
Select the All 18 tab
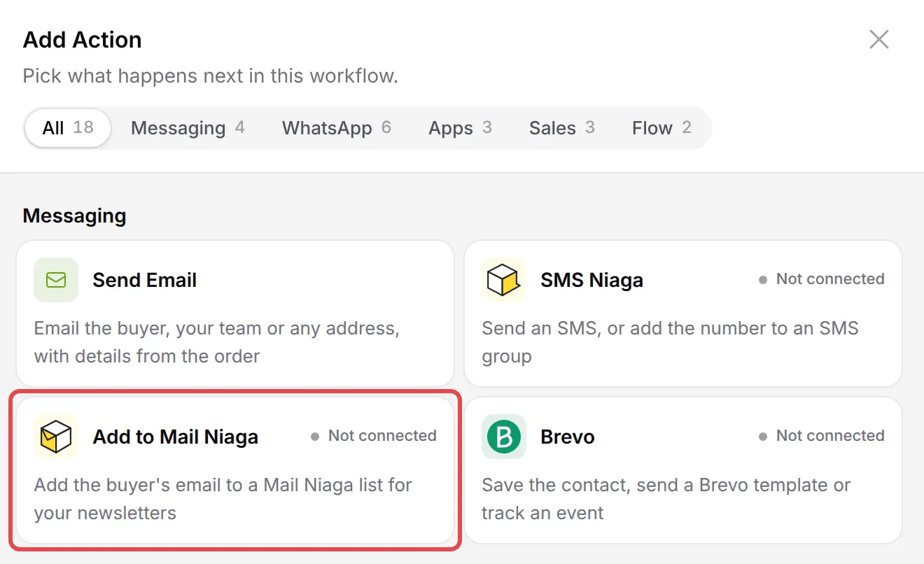(68, 128)
